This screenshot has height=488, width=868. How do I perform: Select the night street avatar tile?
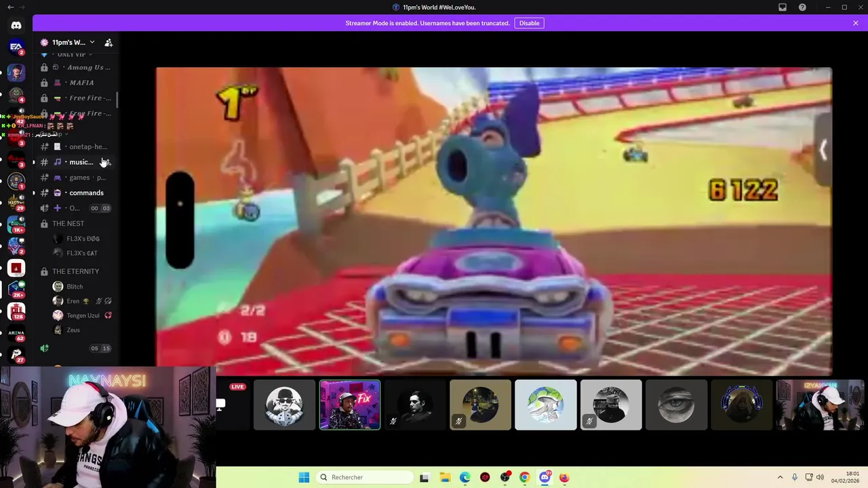click(480, 405)
